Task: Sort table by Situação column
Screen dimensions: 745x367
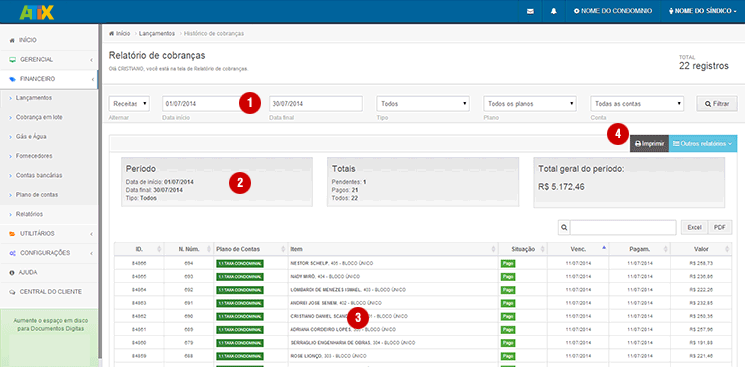Action: pos(523,249)
